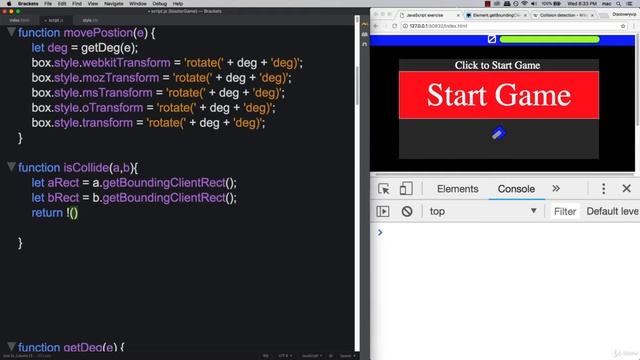Open the UTF-8 encoding dropdown in status bar
The width and height of the screenshot is (640, 360).
(285, 356)
